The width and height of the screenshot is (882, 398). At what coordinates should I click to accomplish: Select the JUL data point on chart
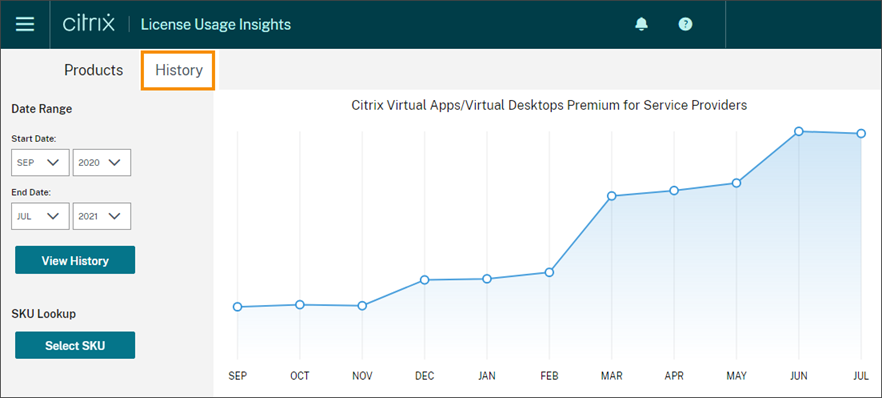861,133
